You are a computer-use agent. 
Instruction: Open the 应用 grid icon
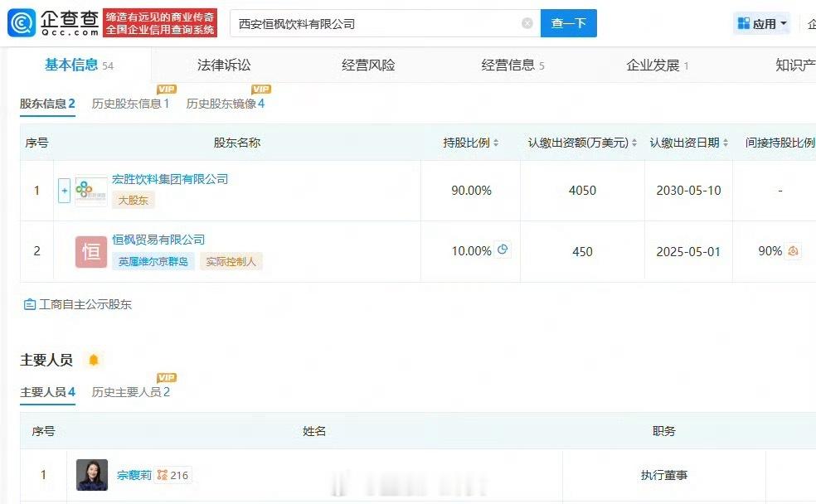[x=744, y=23]
